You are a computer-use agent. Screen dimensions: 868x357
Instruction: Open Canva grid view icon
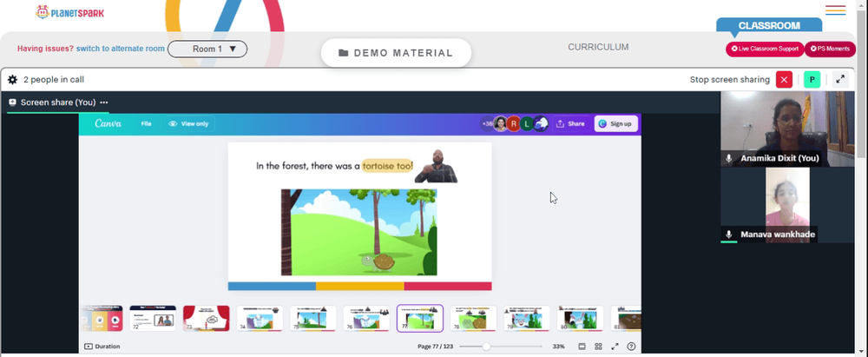pyautogui.click(x=598, y=347)
